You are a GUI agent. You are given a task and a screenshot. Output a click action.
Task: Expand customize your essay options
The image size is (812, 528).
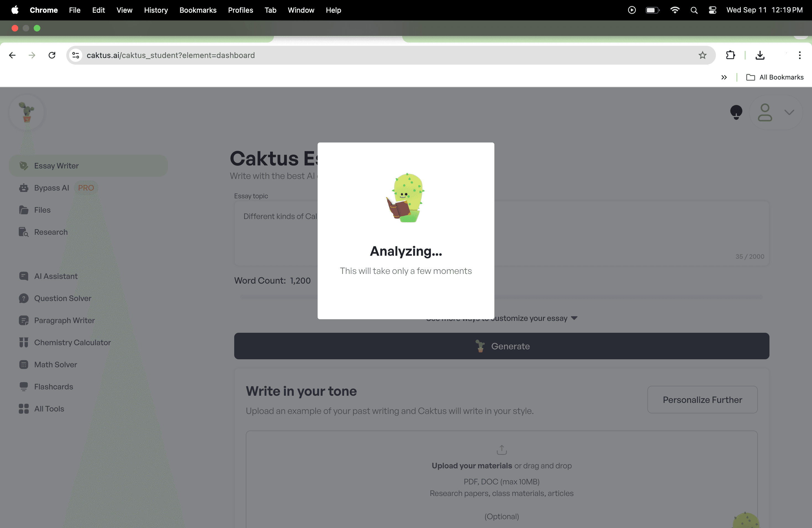[502, 318]
